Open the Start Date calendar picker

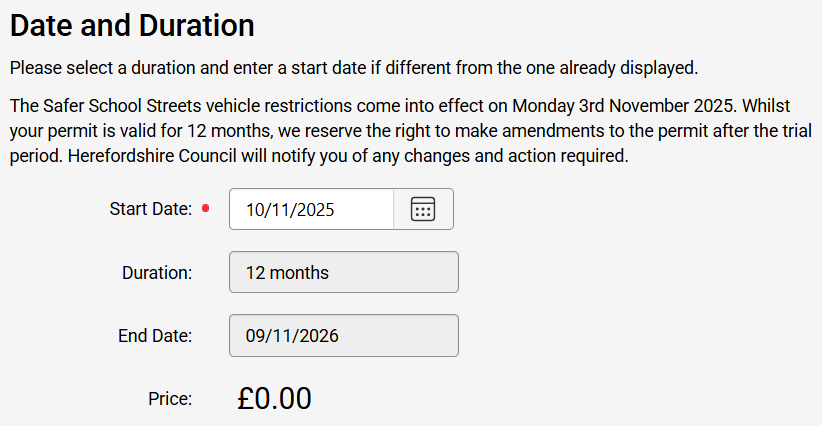point(423,209)
